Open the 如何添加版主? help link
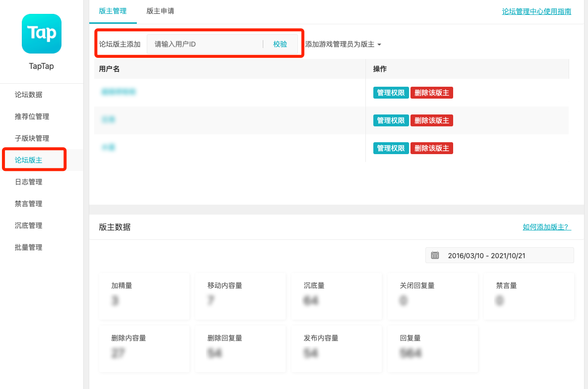 pos(547,227)
